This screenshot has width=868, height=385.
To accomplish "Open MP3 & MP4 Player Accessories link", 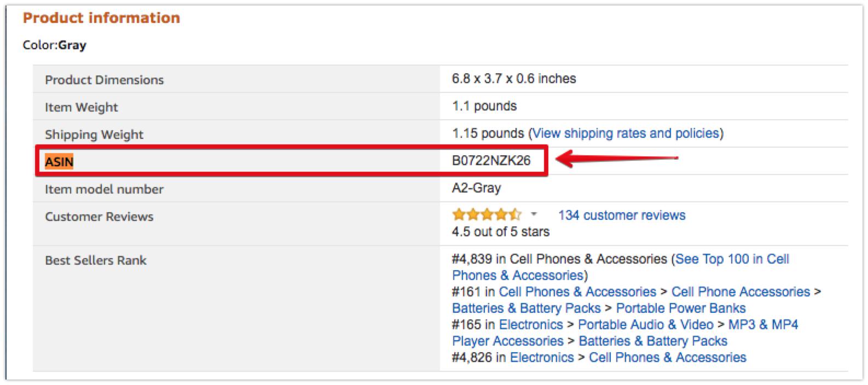I will coord(762,325).
